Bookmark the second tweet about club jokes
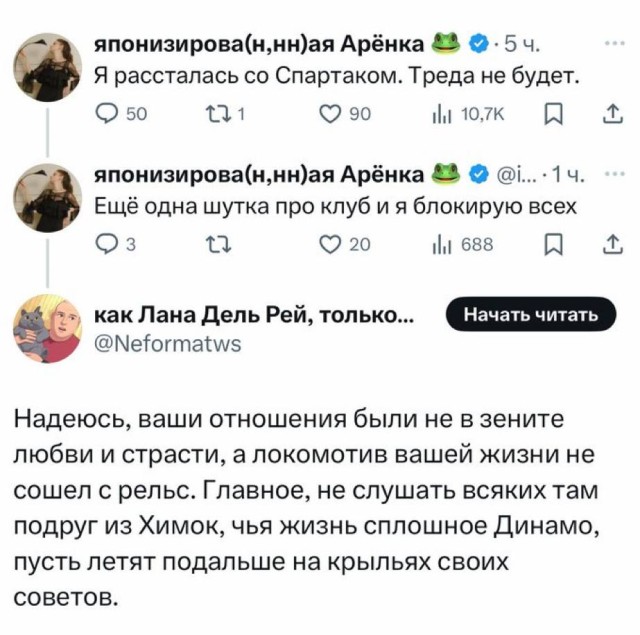This screenshot has height=635, width=640. (553, 244)
